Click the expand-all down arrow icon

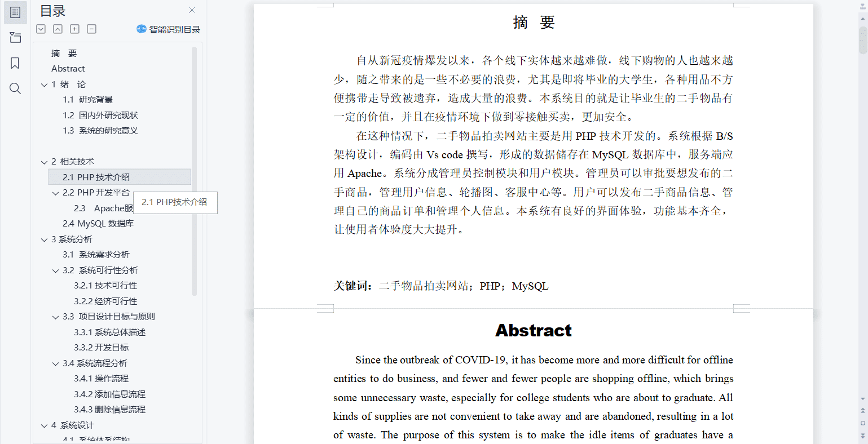[x=41, y=29]
